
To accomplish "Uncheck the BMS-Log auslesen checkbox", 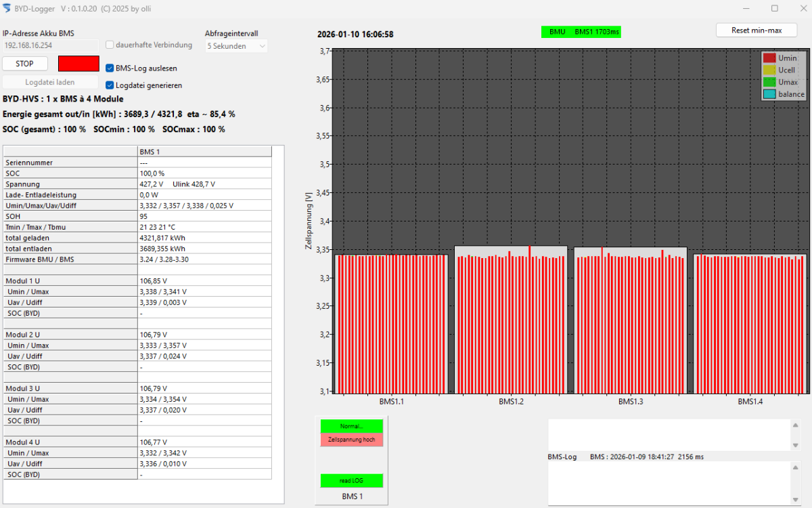I will click(110, 68).
